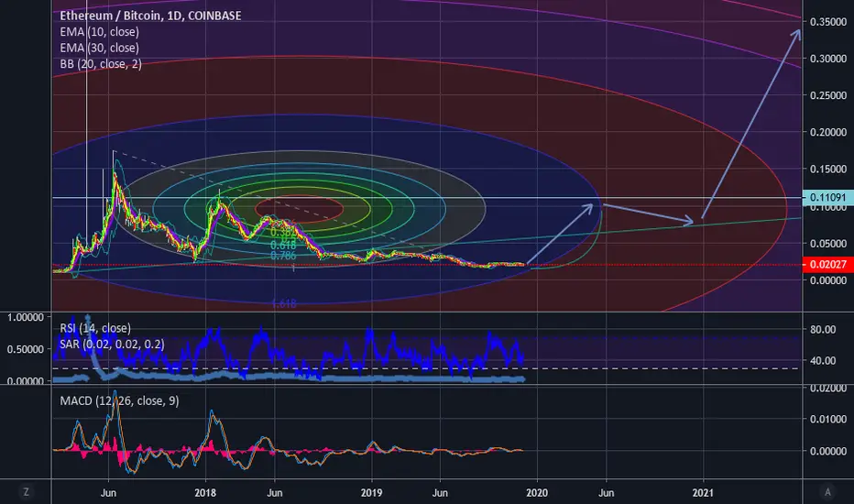Open the MACD (12, 26, close, 9) label

[119, 401]
